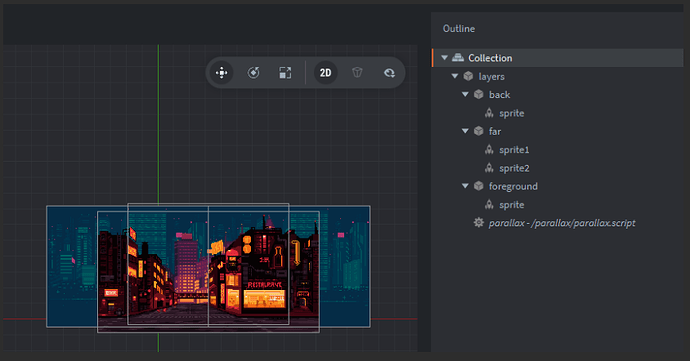Click the cube icon next to back
The height and width of the screenshot is (361, 690).
click(479, 94)
